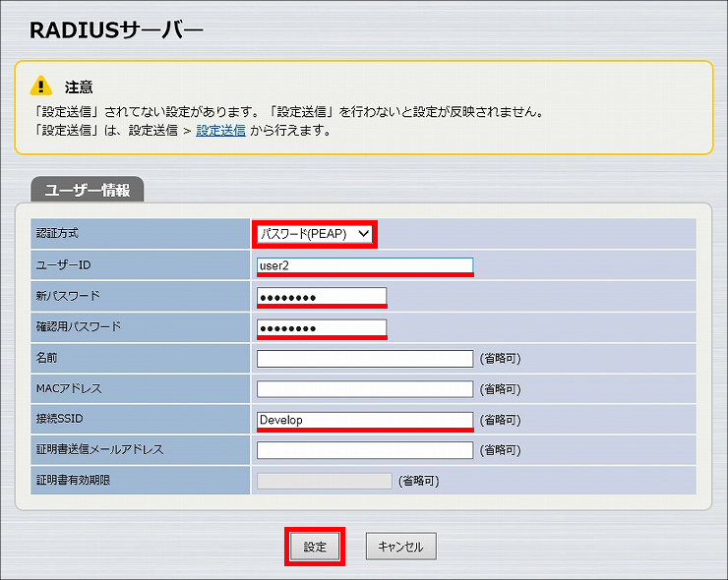
Task: Click the ユーザーID label
Action: tap(64, 265)
